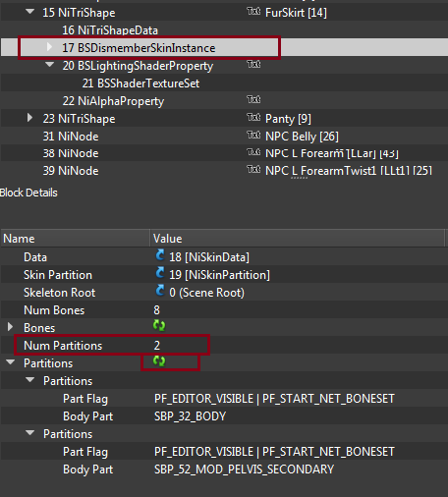Image resolution: width=448 pixels, height=497 pixels.
Task: Select the 39 NiNode block
Action: 71,171
